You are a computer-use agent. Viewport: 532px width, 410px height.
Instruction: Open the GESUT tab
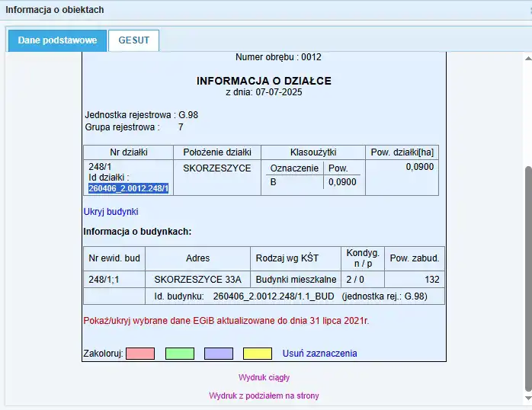pyautogui.click(x=133, y=40)
